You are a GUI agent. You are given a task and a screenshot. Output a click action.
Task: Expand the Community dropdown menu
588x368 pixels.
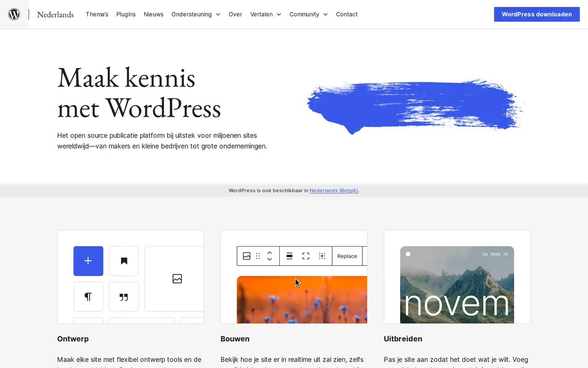coord(308,14)
